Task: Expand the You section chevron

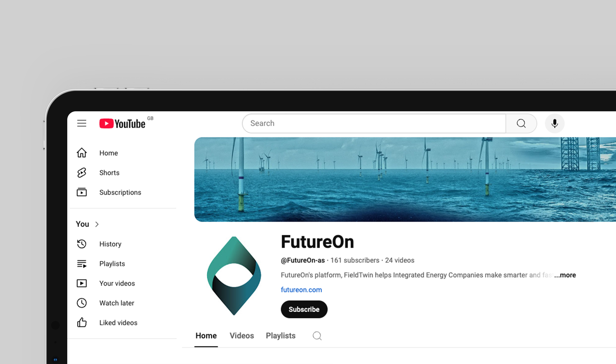Action: (x=97, y=224)
